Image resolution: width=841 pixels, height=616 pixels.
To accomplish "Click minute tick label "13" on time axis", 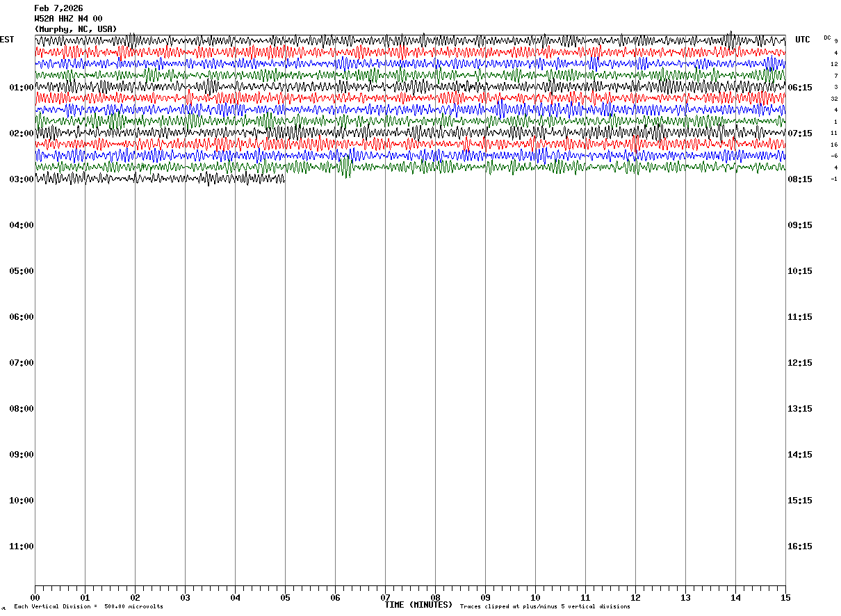I will [x=685, y=598].
